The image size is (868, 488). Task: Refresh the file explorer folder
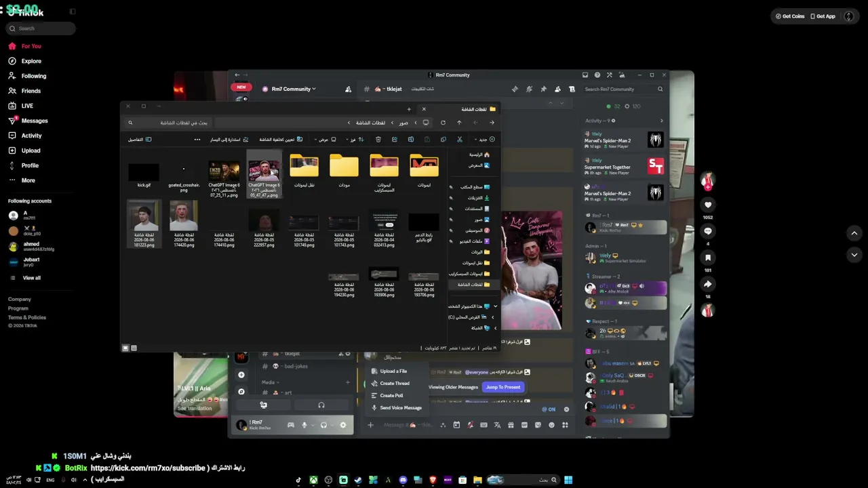pos(443,123)
